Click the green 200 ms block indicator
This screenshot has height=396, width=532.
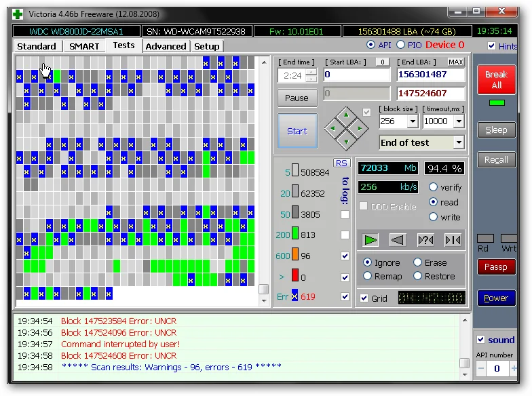pyautogui.click(x=294, y=235)
